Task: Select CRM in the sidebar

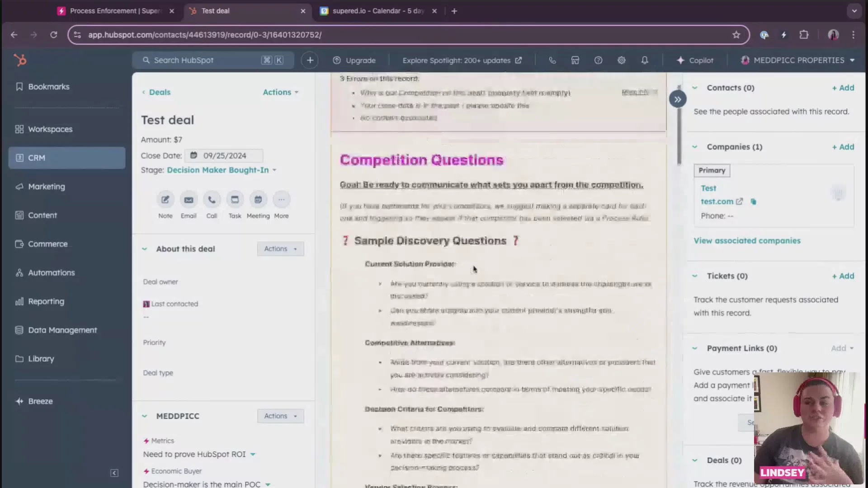Action: (67, 158)
